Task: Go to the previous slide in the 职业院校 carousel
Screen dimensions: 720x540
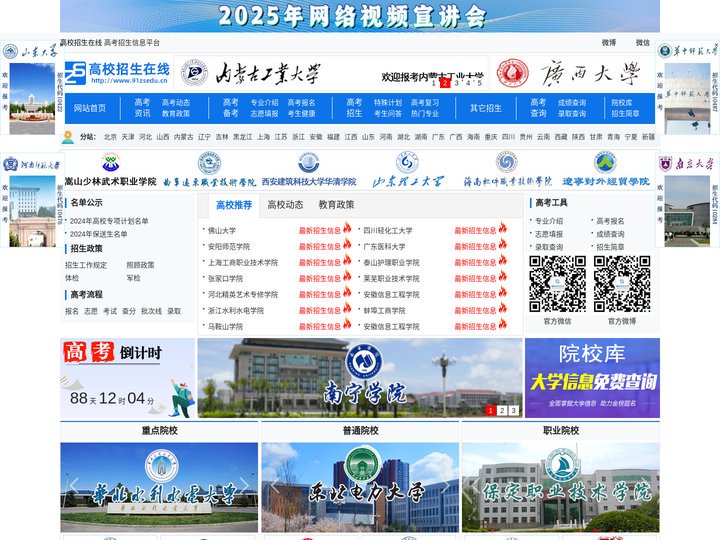Action: point(476,486)
